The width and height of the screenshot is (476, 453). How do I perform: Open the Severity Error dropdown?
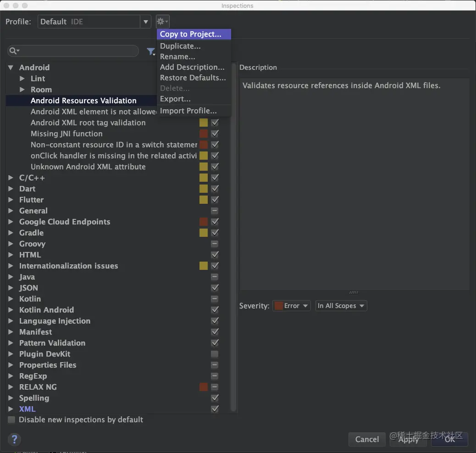click(292, 306)
